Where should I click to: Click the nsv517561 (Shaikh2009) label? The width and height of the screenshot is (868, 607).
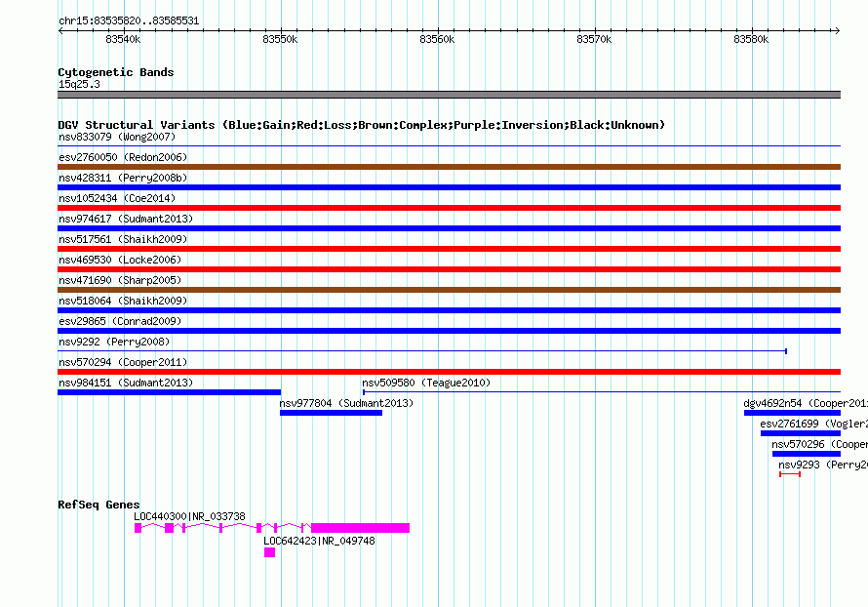(x=123, y=239)
